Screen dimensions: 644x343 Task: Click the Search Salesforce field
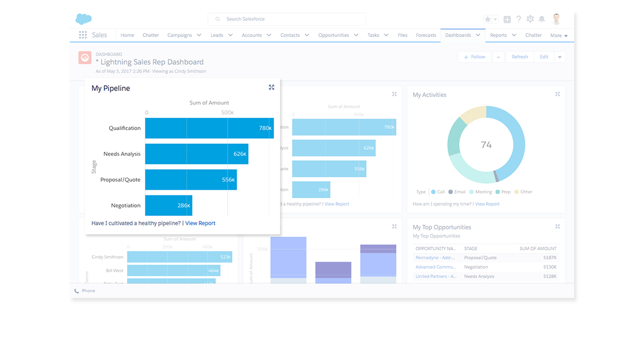click(x=287, y=19)
